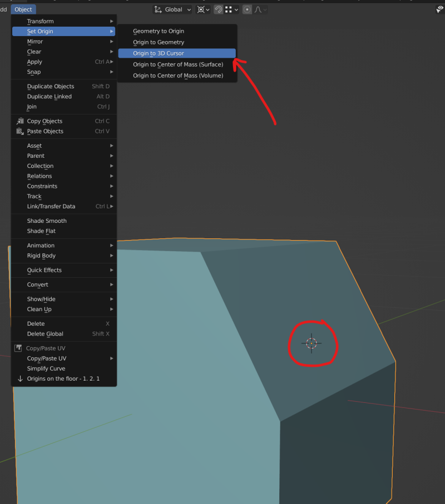Select Origin to 3D Cursor option

pos(177,53)
